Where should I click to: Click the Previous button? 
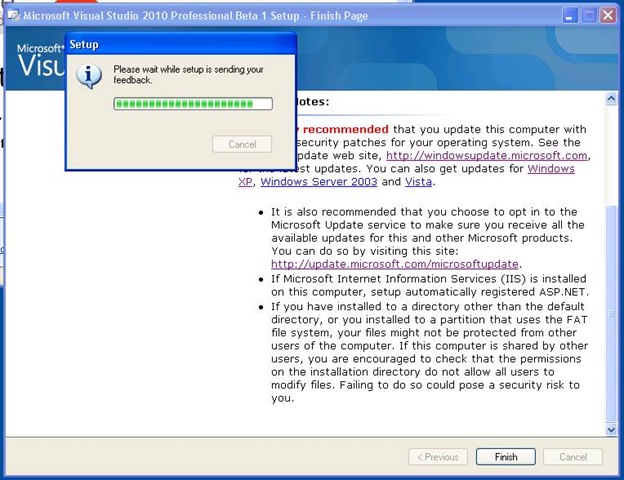pos(438,457)
